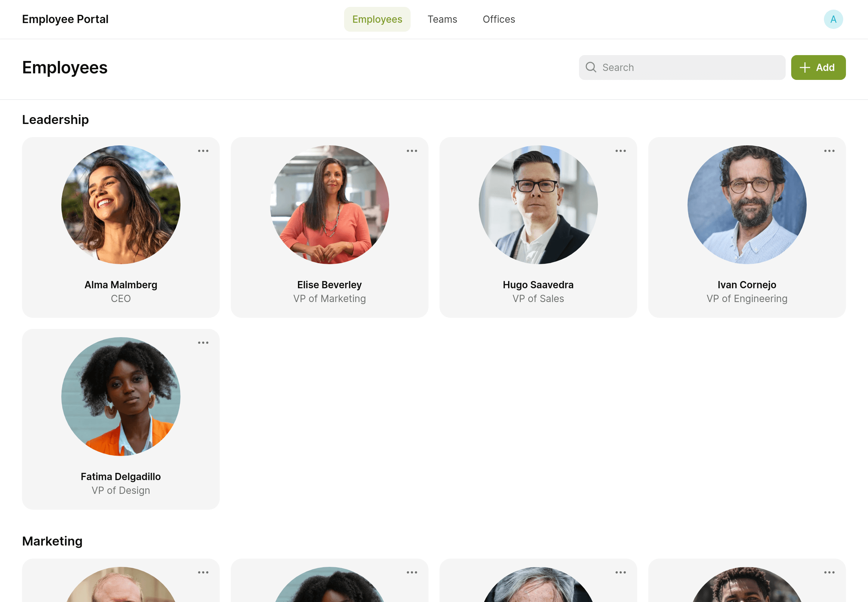The image size is (868, 602).
Task: Open the more options menu on Elise Beverley's card
Action: tap(412, 151)
